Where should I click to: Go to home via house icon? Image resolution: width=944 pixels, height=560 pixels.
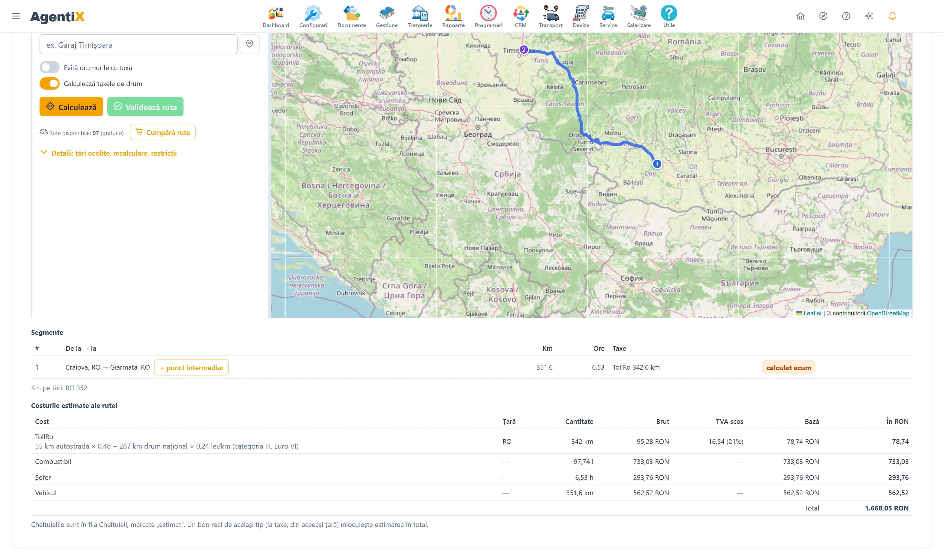tap(800, 16)
